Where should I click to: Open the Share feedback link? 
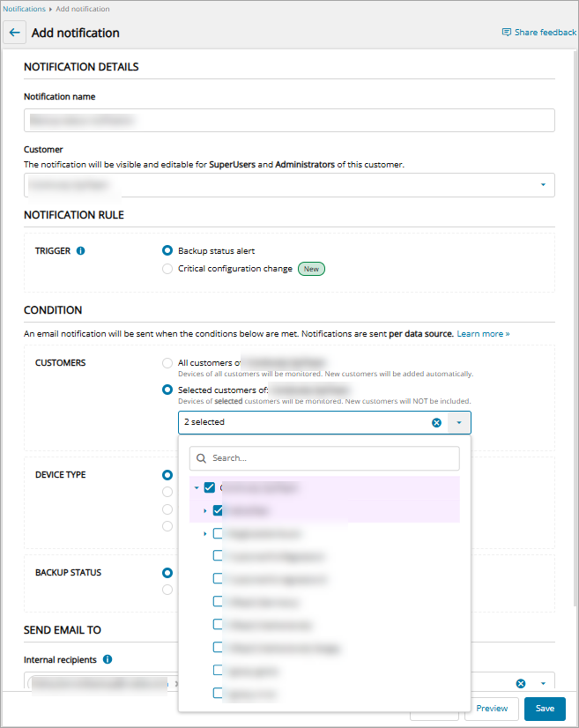pyautogui.click(x=538, y=33)
